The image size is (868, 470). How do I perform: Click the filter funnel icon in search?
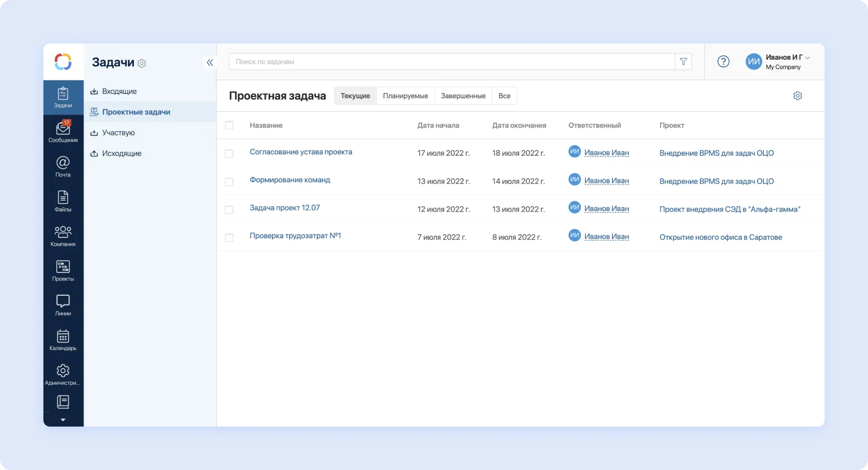click(x=683, y=62)
